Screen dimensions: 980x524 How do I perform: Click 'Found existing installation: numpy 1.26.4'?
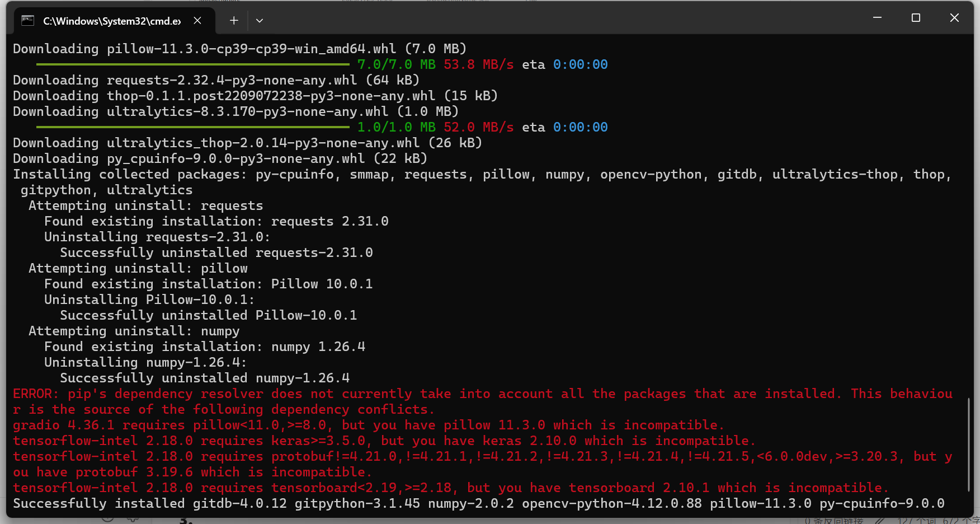(x=205, y=347)
